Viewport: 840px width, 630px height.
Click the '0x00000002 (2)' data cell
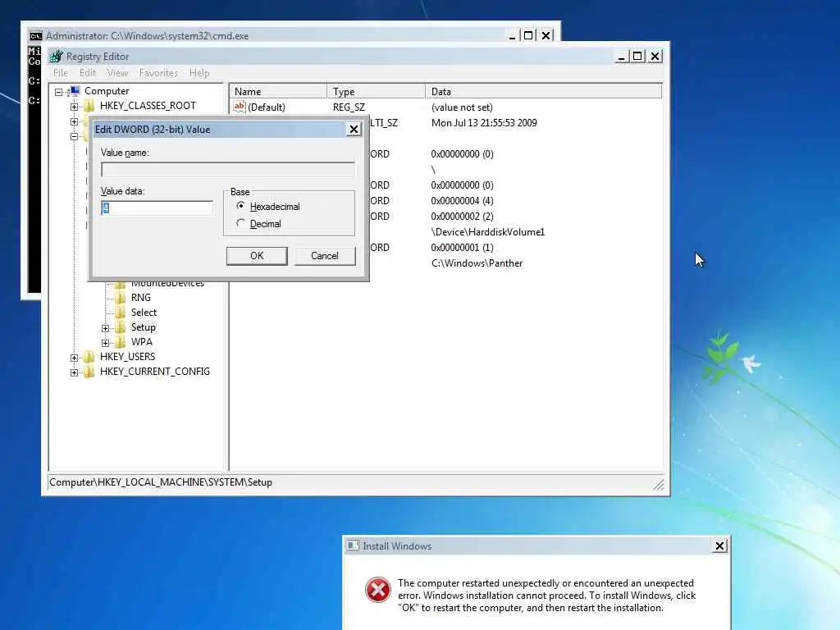tap(462, 217)
